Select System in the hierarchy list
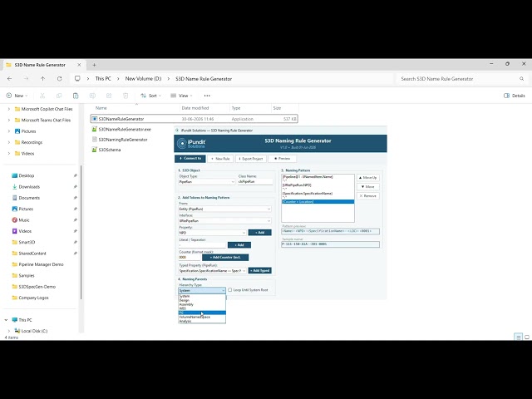This screenshot has height=399, width=532. point(202,296)
